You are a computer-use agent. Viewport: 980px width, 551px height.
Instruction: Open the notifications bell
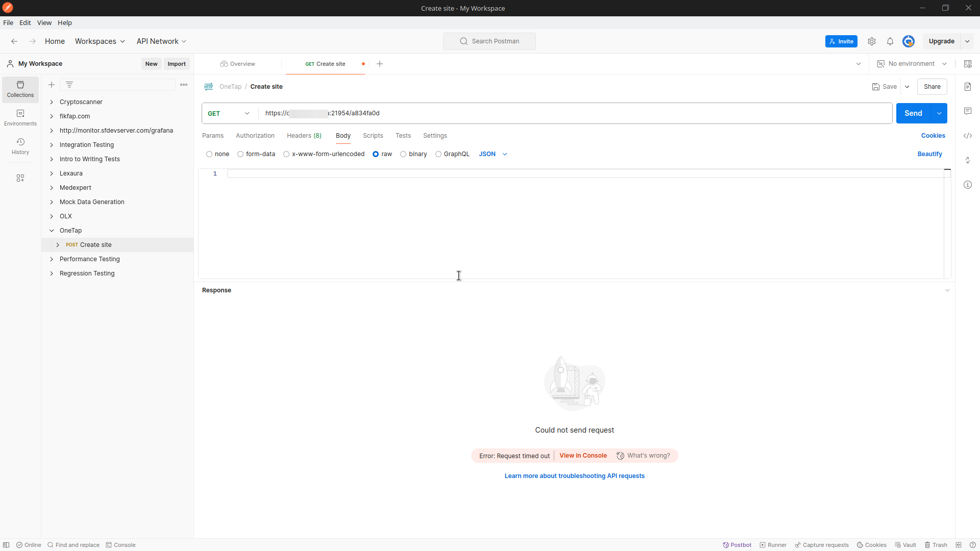point(890,41)
